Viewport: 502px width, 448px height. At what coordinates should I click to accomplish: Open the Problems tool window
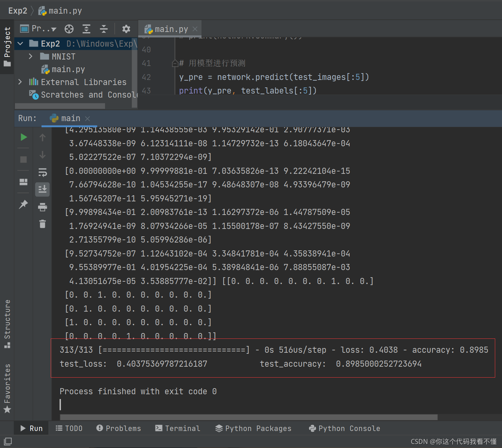(118, 428)
